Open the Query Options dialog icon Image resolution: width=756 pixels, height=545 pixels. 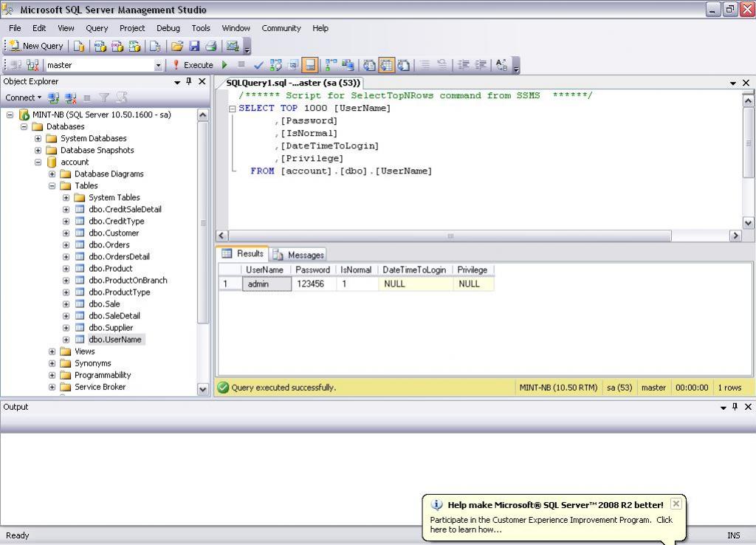coord(293,65)
